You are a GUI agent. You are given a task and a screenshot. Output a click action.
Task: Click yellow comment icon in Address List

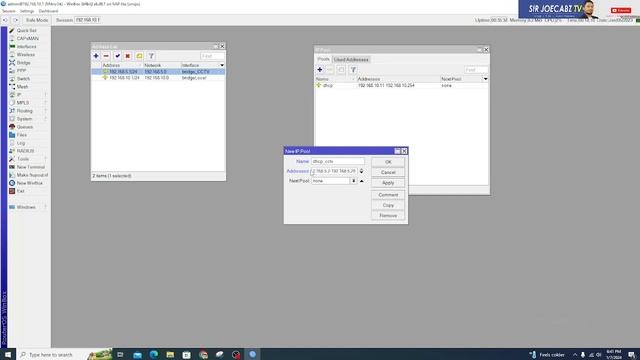pyautogui.click(x=139, y=56)
